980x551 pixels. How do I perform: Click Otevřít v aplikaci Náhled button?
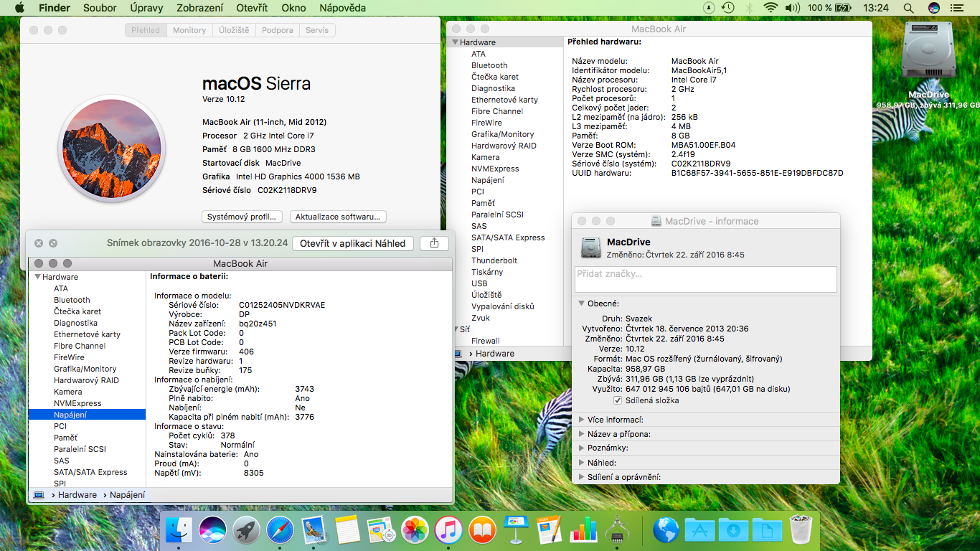352,243
